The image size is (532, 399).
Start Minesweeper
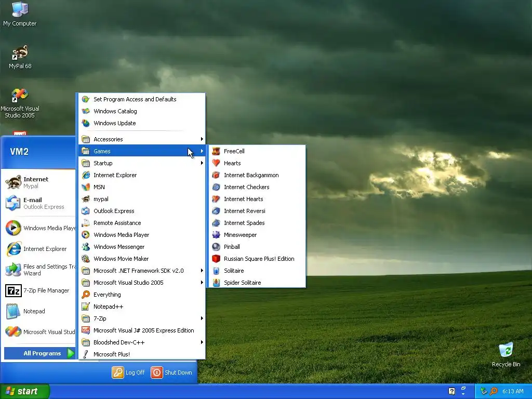(x=257, y=235)
